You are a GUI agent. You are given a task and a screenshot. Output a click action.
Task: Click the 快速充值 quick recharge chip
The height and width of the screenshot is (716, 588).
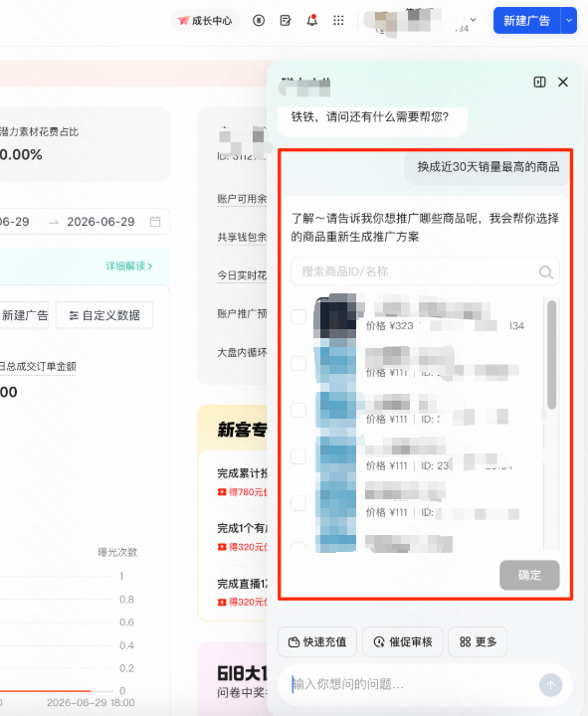(317, 642)
